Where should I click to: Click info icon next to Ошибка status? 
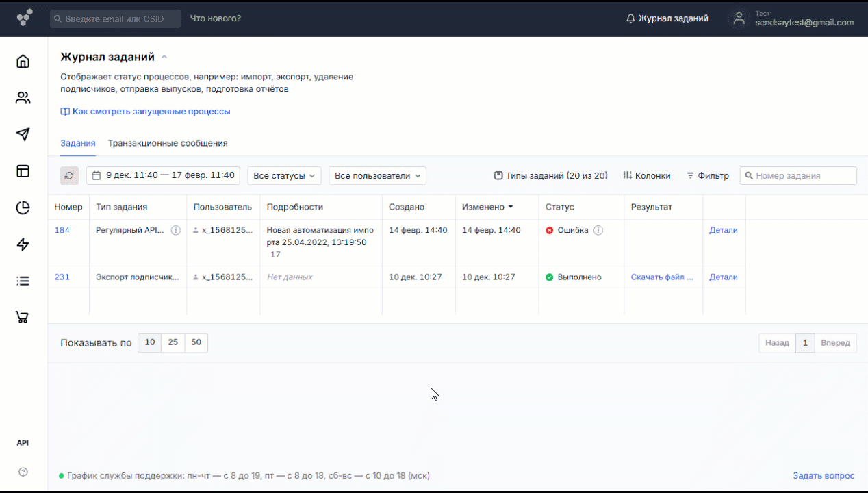598,231
